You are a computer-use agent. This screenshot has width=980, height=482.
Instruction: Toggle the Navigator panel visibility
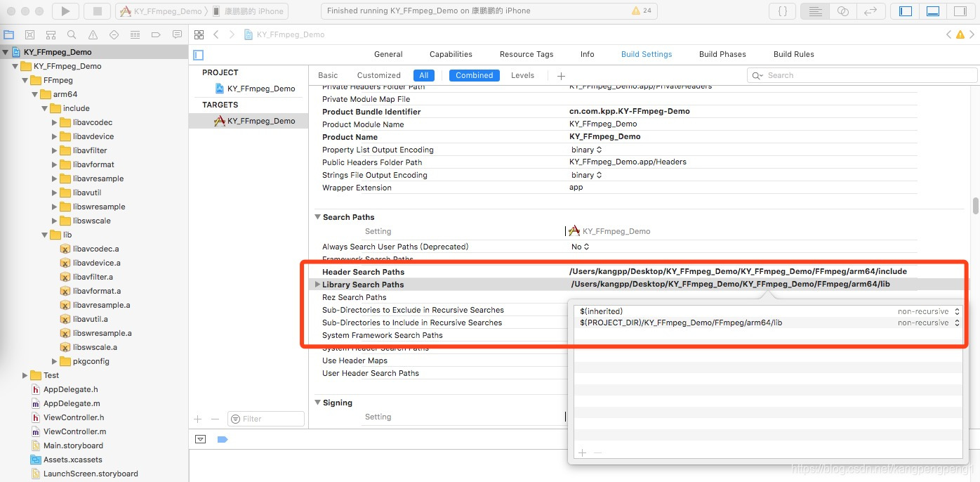point(906,11)
